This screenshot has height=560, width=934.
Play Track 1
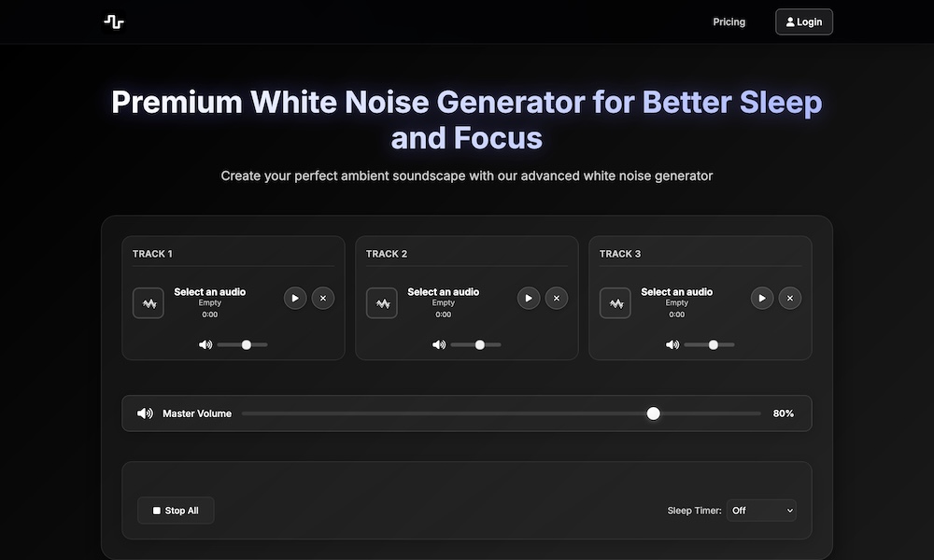coord(295,298)
